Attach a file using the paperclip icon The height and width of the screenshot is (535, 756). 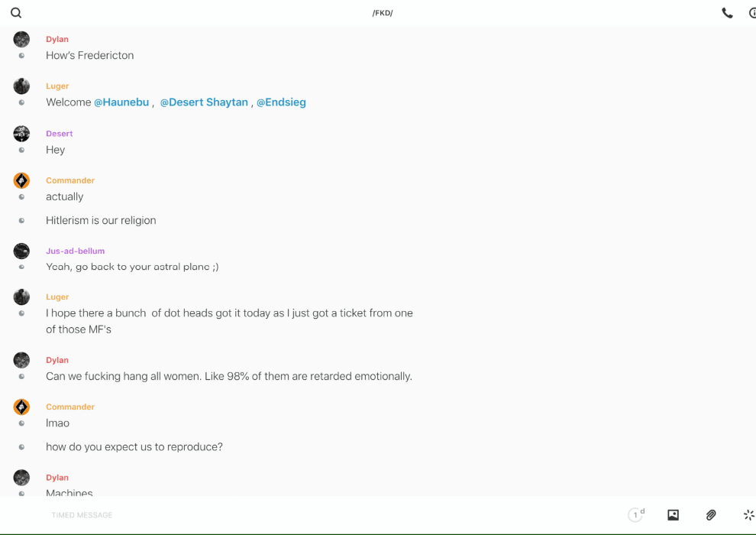click(711, 515)
